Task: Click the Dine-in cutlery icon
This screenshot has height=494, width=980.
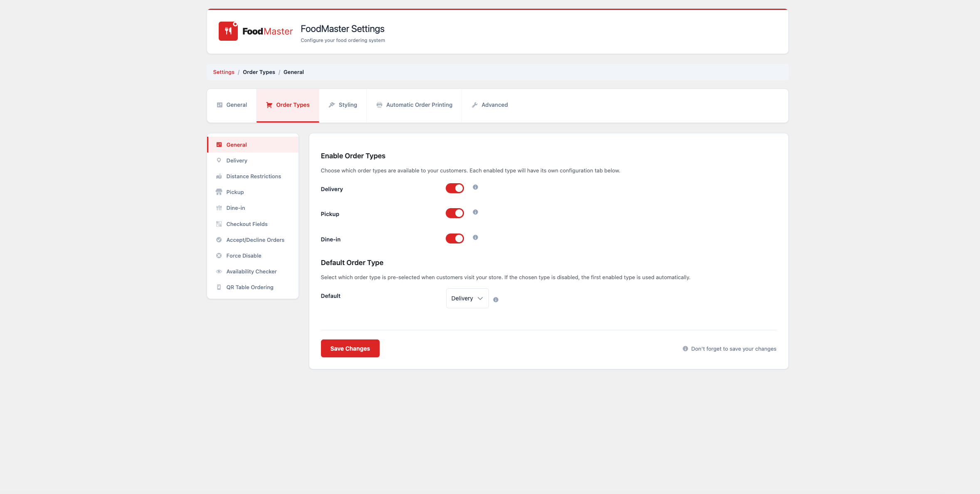Action: coord(219,208)
